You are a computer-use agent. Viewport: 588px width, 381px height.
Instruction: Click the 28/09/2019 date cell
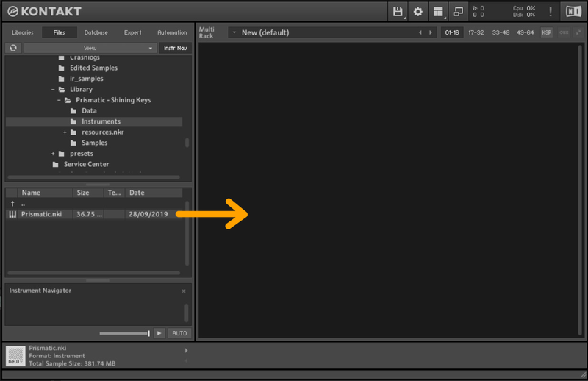pyautogui.click(x=148, y=214)
